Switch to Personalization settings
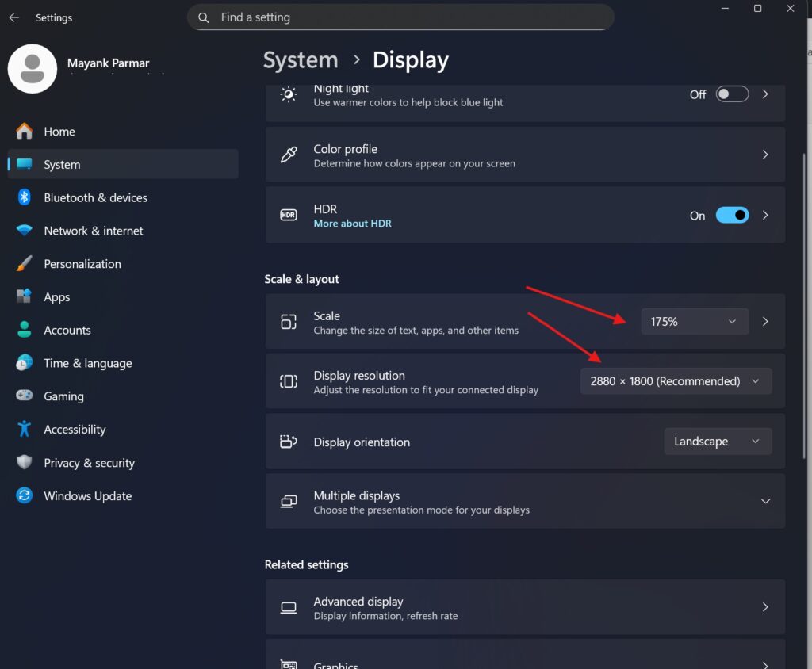This screenshot has width=812, height=669. point(82,263)
